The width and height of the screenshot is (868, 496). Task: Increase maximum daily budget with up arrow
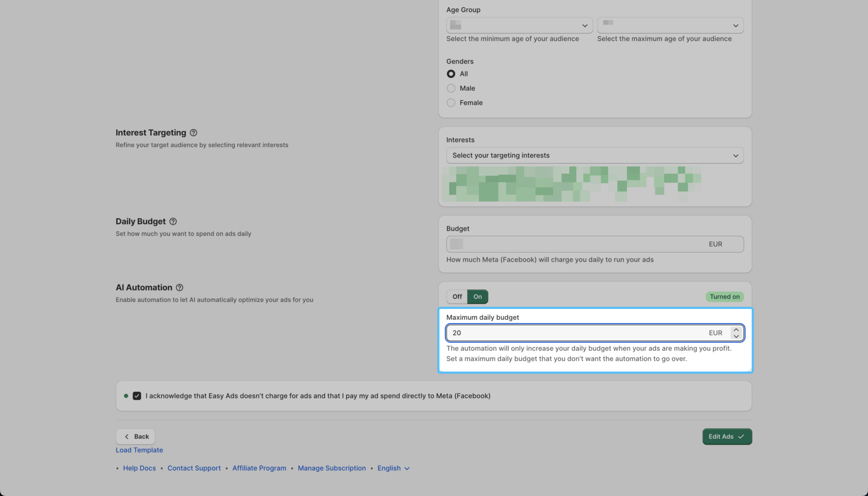[736, 330]
